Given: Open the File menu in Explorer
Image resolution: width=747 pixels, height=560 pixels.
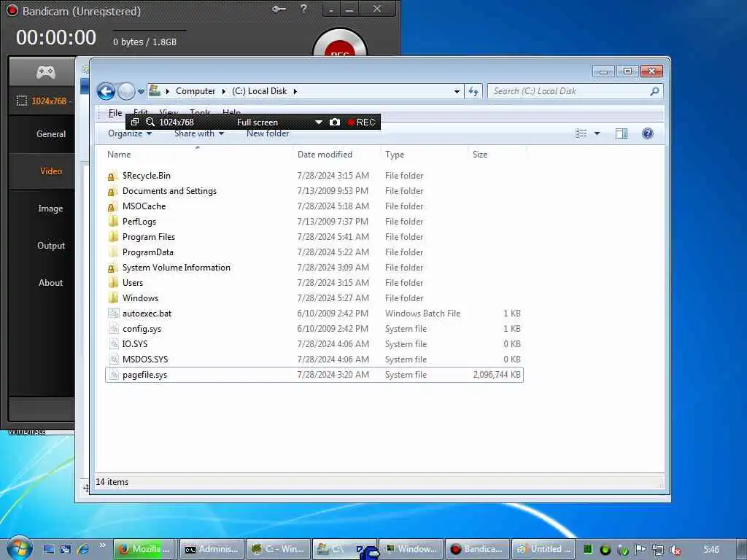Looking at the screenshot, I should (x=115, y=113).
